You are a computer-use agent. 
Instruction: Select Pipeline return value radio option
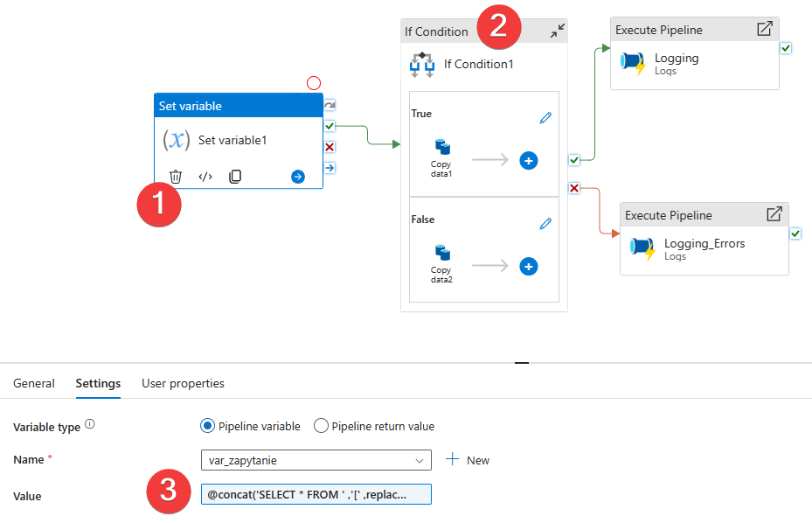(x=321, y=426)
